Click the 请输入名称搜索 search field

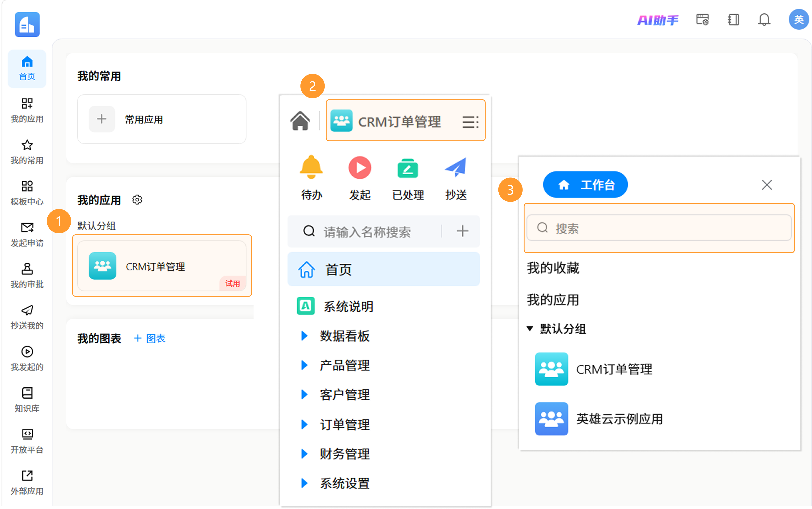coord(367,232)
